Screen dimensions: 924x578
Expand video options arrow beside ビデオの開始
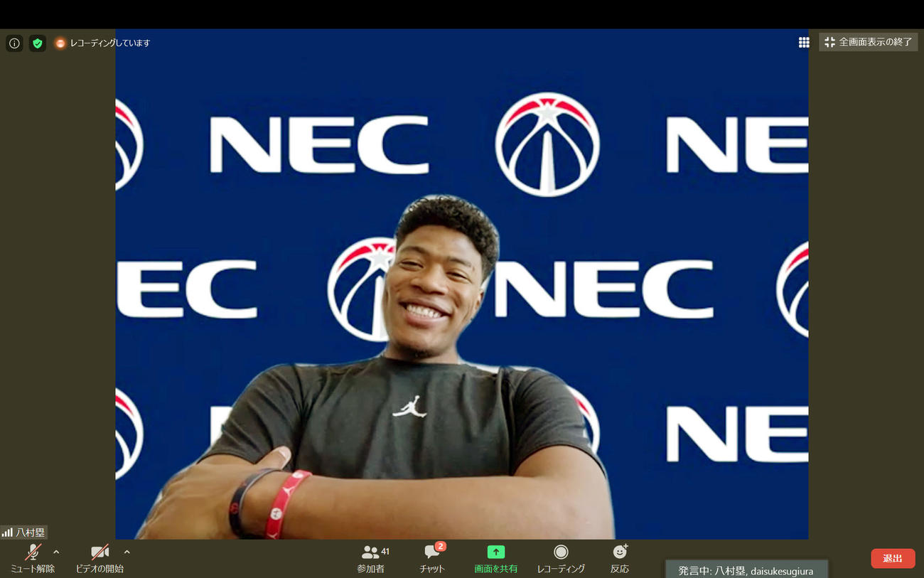127,552
